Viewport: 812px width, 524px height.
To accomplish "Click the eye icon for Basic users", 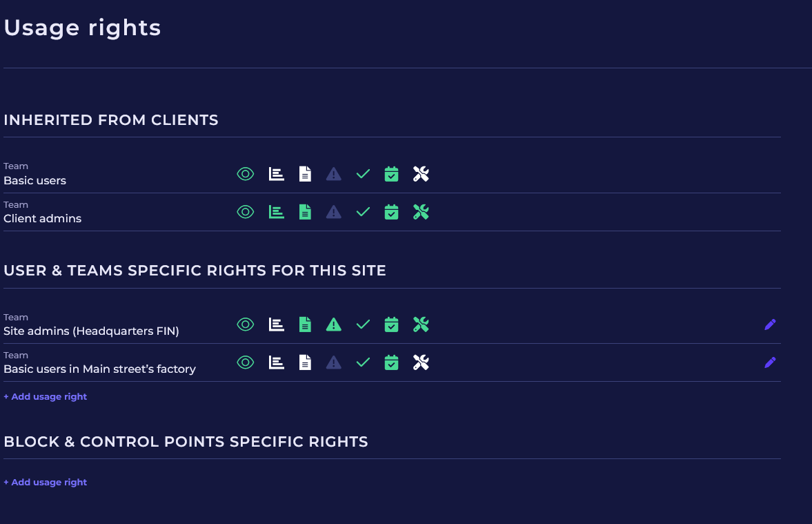I will [246, 174].
